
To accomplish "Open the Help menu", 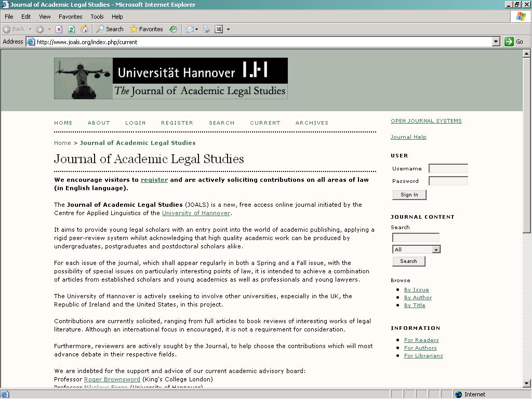I will [x=117, y=17].
